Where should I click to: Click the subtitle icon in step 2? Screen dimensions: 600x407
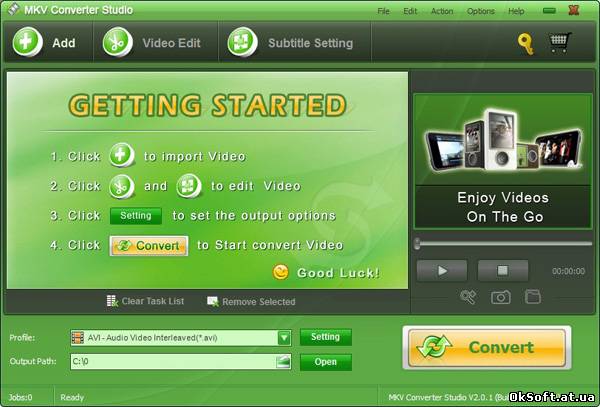pos(189,186)
